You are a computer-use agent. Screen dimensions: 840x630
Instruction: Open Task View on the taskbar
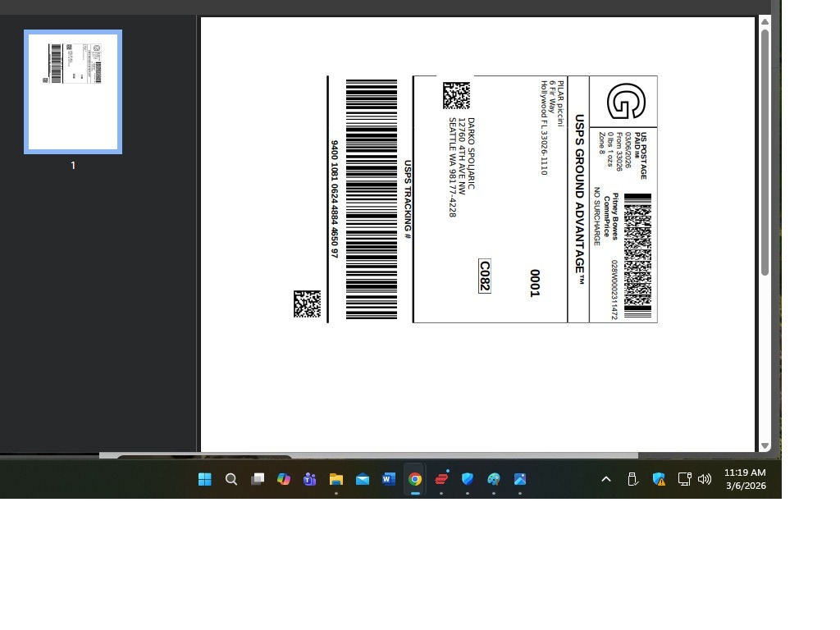(x=258, y=479)
